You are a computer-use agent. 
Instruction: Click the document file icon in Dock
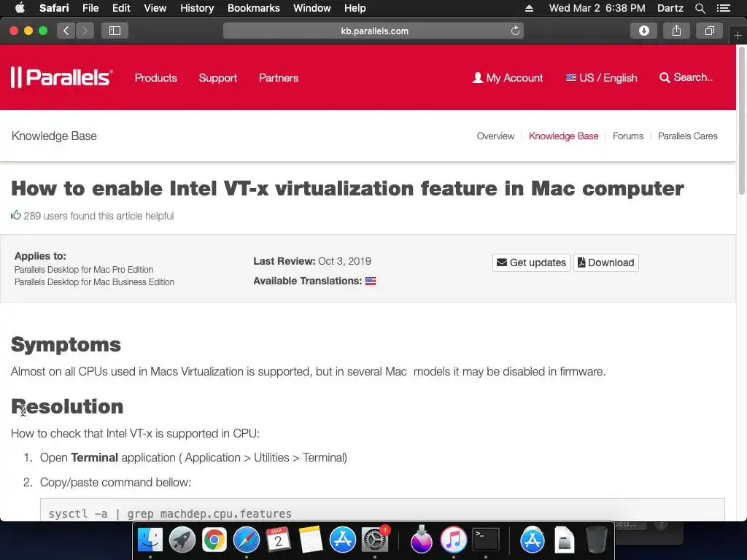point(565,540)
